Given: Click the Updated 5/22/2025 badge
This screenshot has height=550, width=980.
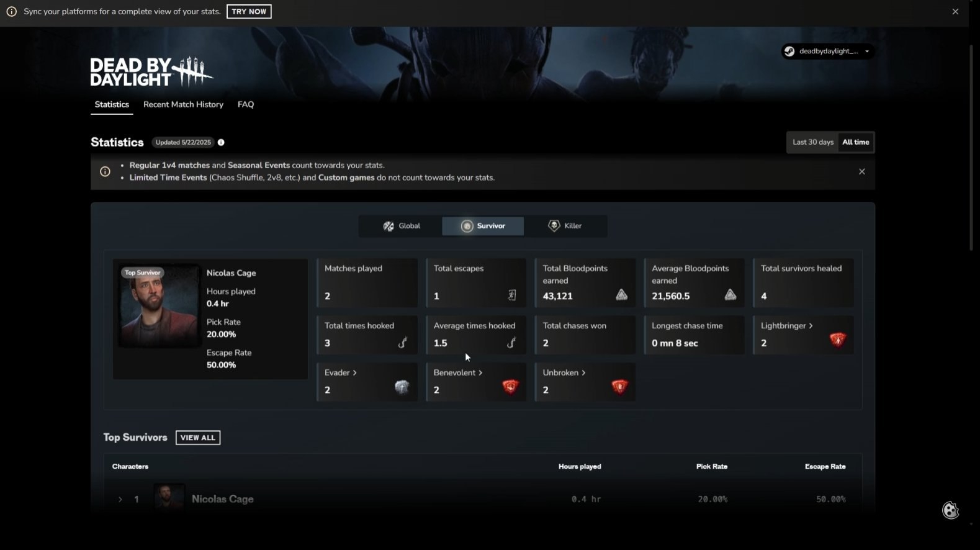Looking at the screenshot, I should [183, 142].
